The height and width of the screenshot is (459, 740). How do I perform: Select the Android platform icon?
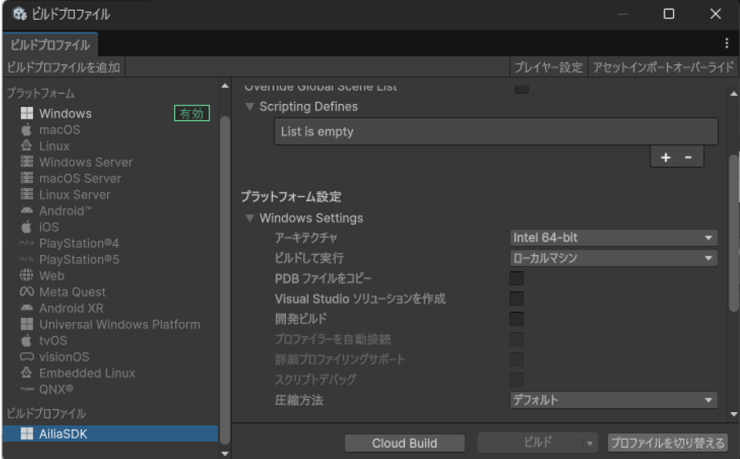click(x=27, y=211)
